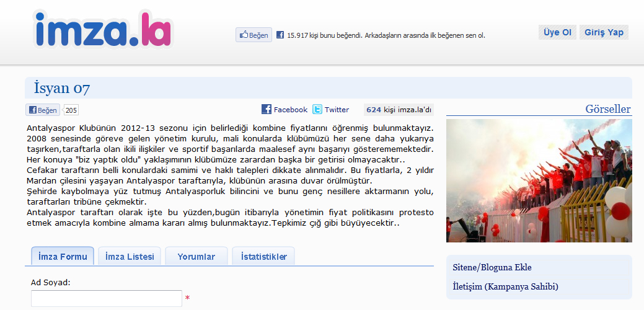Viewport: 644px width, 310px height.
Task: Open the Yorumlar tab
Action: 196,256
